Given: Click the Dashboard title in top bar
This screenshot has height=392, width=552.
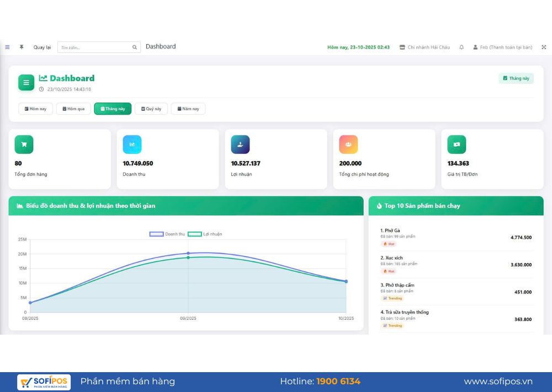Looking at the screenshot, I should [x=161, y=46].
